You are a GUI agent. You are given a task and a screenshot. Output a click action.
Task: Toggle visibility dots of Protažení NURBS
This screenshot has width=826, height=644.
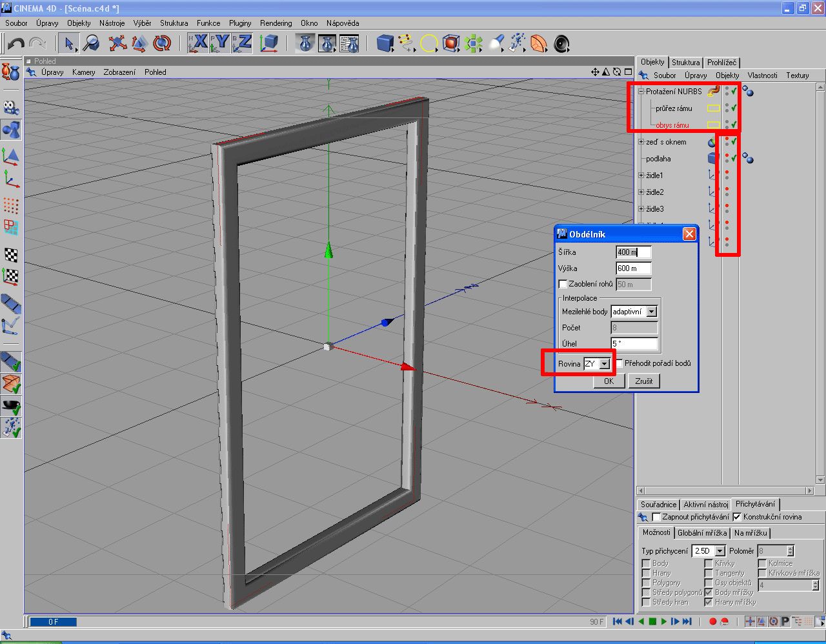(x=727, y=91)
